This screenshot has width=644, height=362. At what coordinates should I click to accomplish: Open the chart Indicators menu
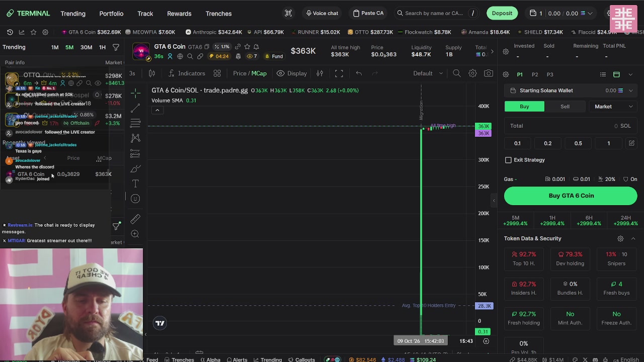[x=186, y=73]
